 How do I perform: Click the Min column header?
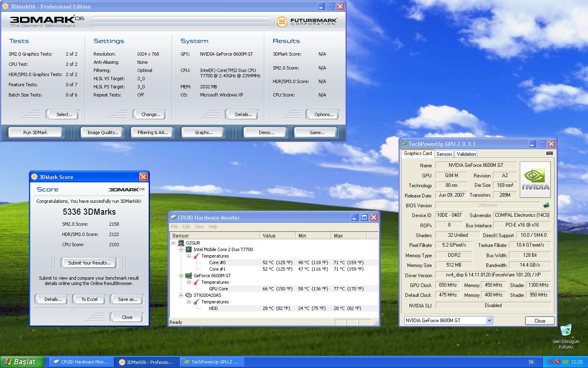(x=313, y=236)
